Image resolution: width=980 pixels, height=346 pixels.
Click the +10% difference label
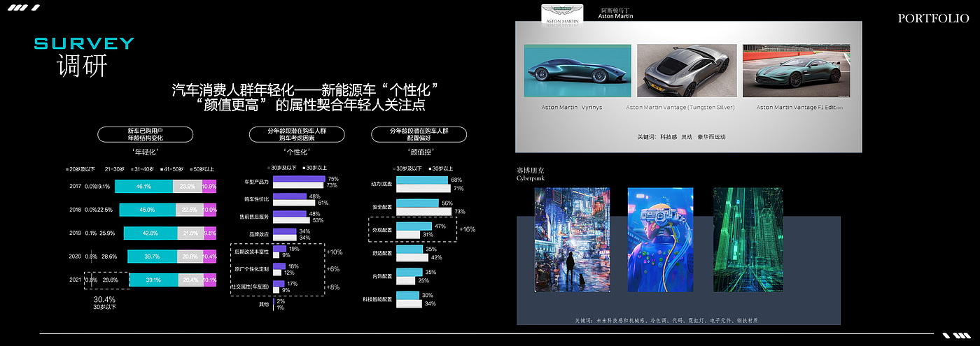click(x=335, y=252)
